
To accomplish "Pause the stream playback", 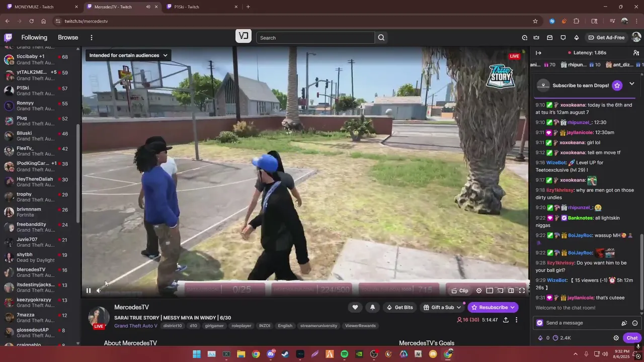I will (x=89, y=291).
